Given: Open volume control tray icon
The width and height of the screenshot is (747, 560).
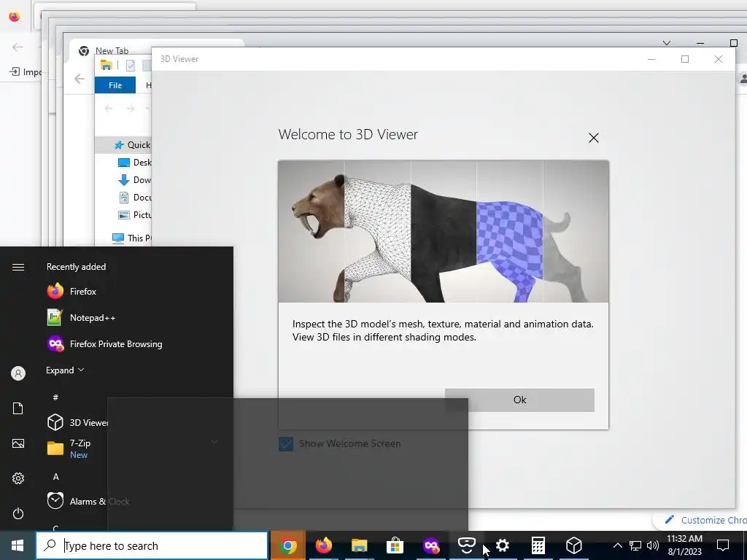Looking at the screenshot, I should 653,545.
